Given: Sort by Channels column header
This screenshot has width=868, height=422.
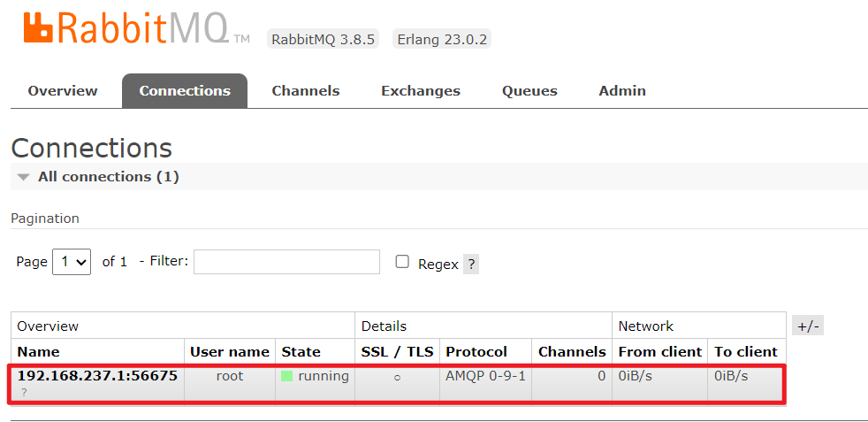Looking at the screenshot, I should [x=572, y=352].
